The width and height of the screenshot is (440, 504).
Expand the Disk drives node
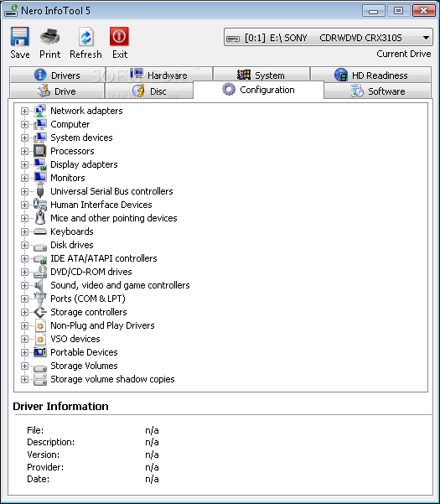pyautogui.click(x=24, y=245)
